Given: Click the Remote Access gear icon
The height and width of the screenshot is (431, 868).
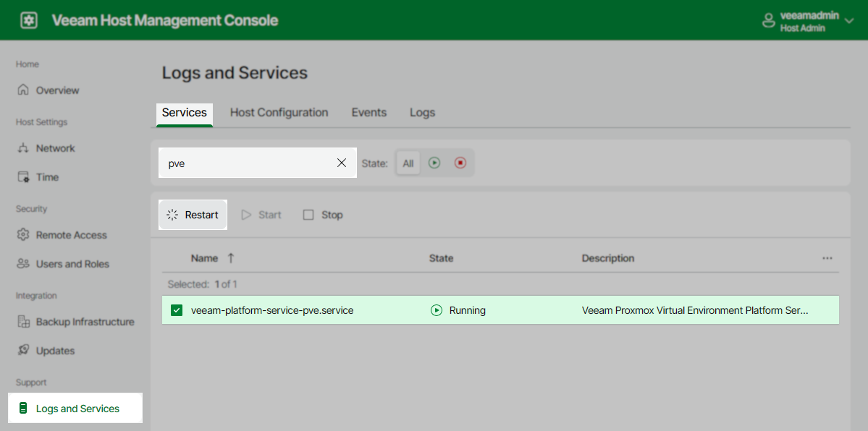Looking at the screenshot, I should pos(22,234).
